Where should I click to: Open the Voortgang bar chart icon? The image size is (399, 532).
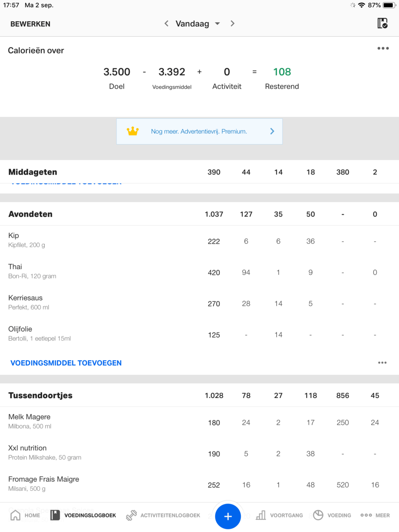pos(261,515)
